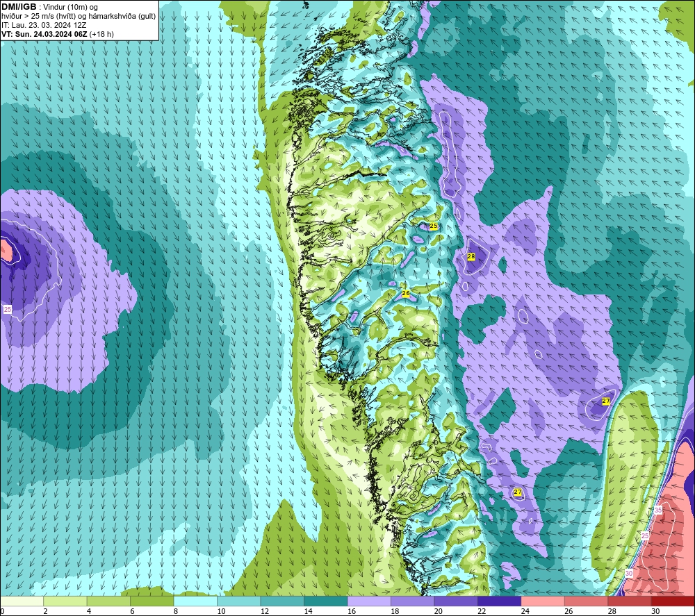Pick the violet 20–22 legend swatch
The image size is (695, 616).
pos(456,601)
